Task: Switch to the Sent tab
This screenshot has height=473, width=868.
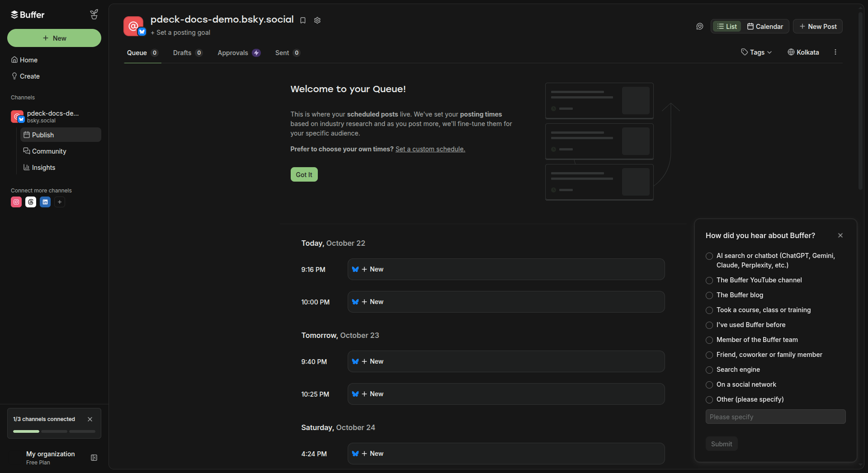Action: coord(288,53)
